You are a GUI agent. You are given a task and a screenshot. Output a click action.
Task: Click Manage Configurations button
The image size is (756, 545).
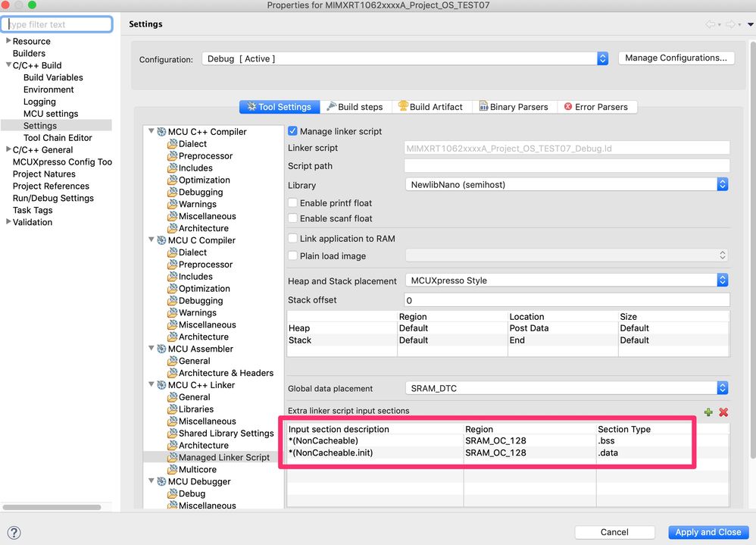[676, 58]
